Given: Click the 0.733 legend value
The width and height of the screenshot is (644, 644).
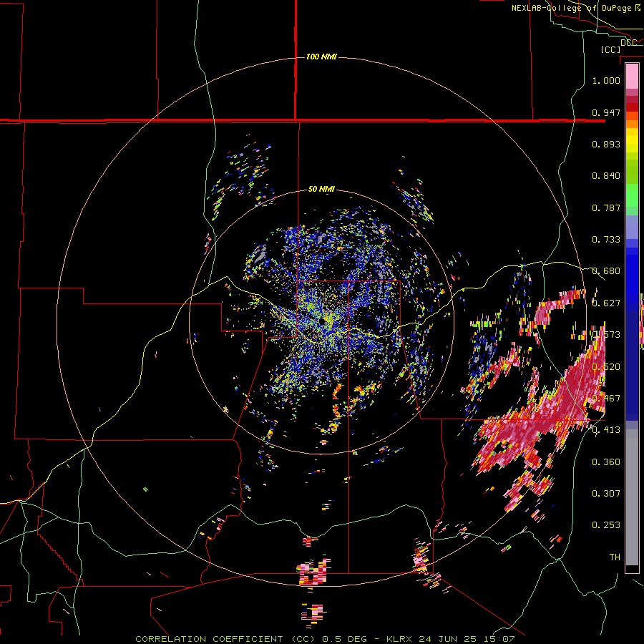Looking at the screenshot, I should pos(606,240).
